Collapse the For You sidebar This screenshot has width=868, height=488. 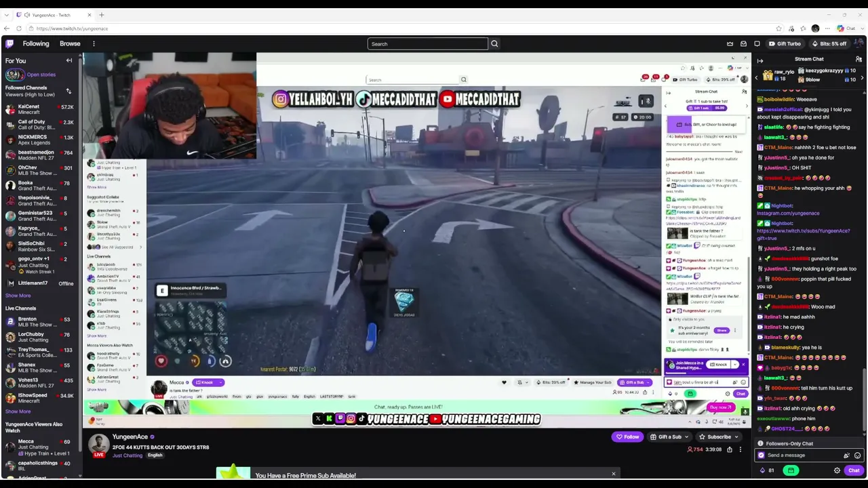click(68, 60)
